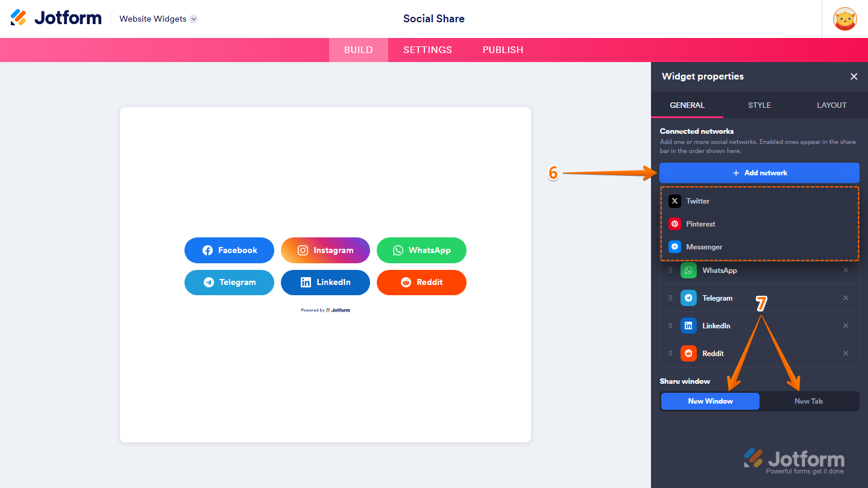Click the Reddit share button in preview
Viewport: 868px width, 488px height.
(421, 283)
